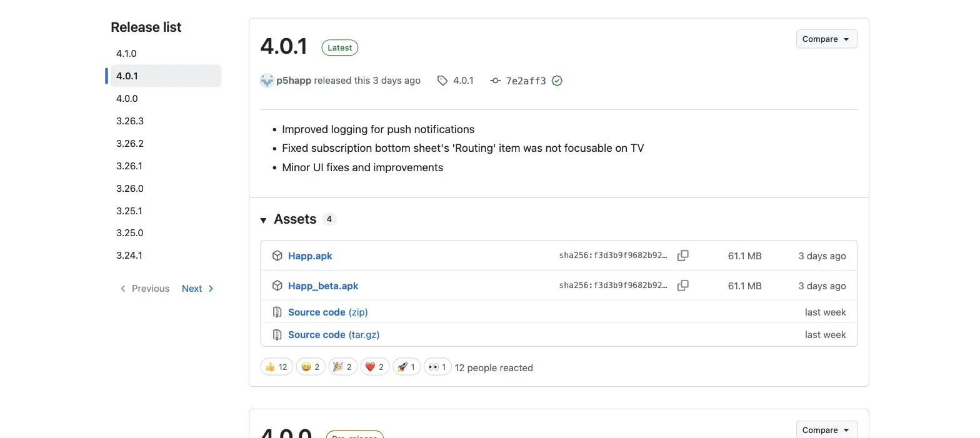Click the tag icon next to 4.0.1

tap(442, 81)
